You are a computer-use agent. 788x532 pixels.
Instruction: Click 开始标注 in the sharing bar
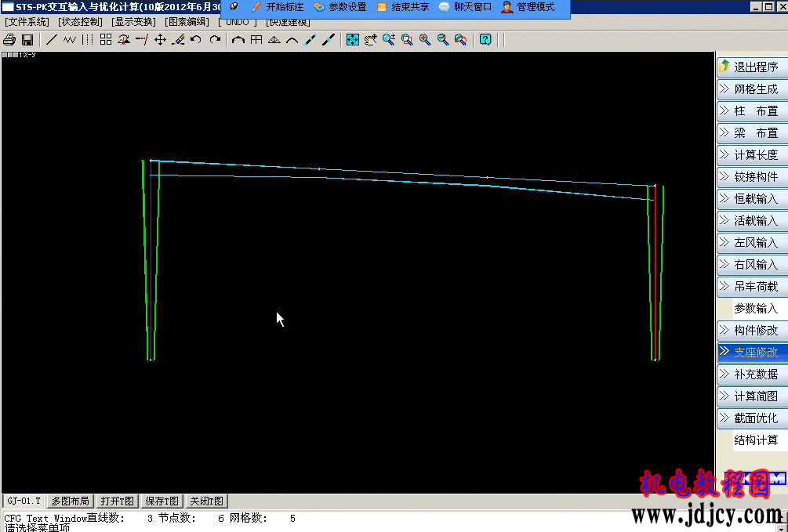[278, 7]
